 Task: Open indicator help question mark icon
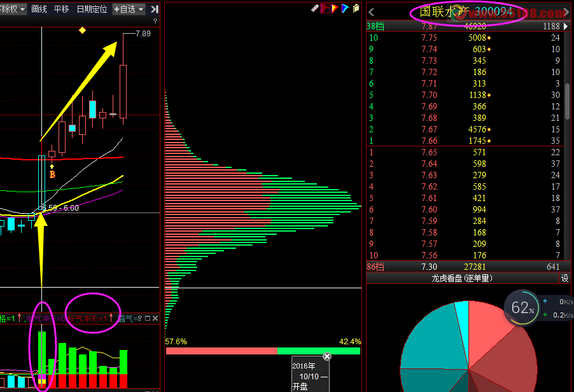[139, 318]
